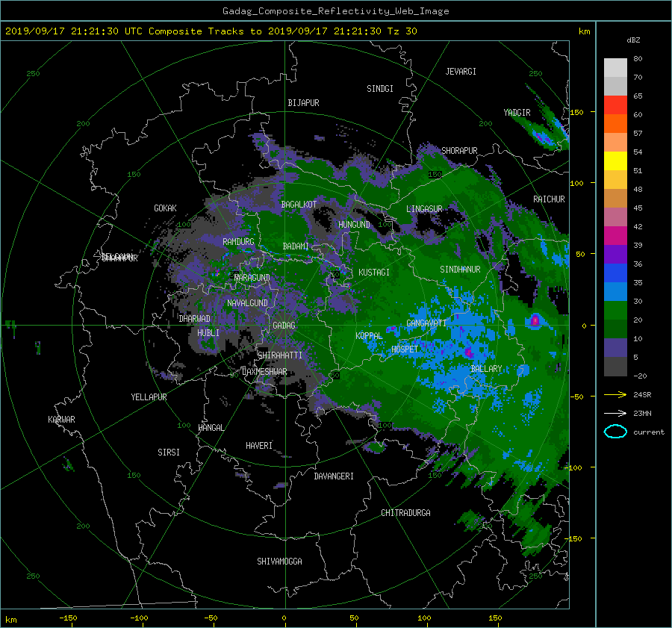Viewport: 672px width, 628px height.
Task: Click the SINDHANUR city label
Action: (460, 270)
